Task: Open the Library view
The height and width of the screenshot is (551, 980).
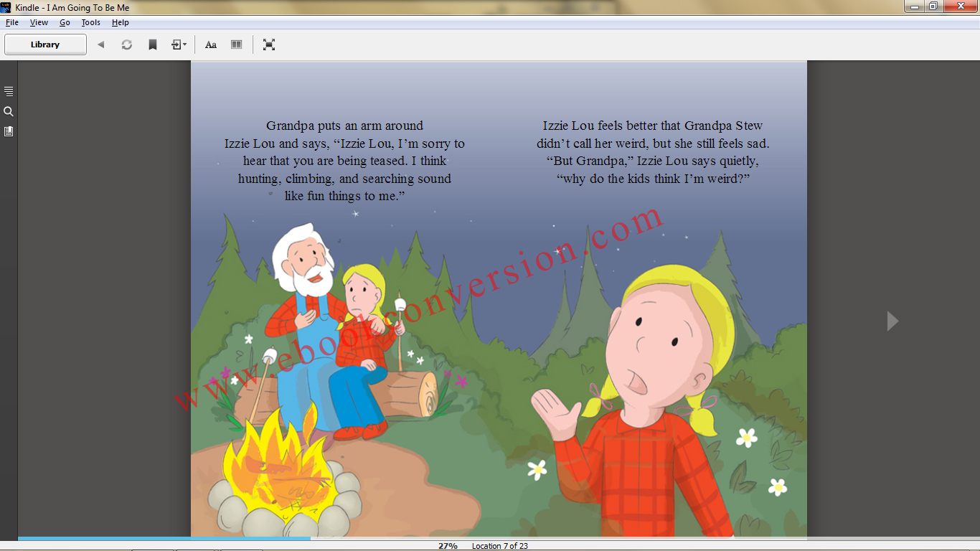Action: [45, 44]
